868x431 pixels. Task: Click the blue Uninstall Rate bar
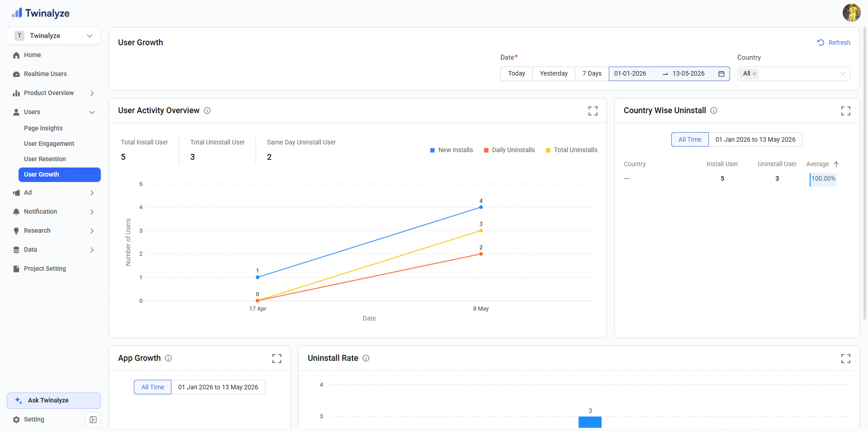tap(590, 422)
